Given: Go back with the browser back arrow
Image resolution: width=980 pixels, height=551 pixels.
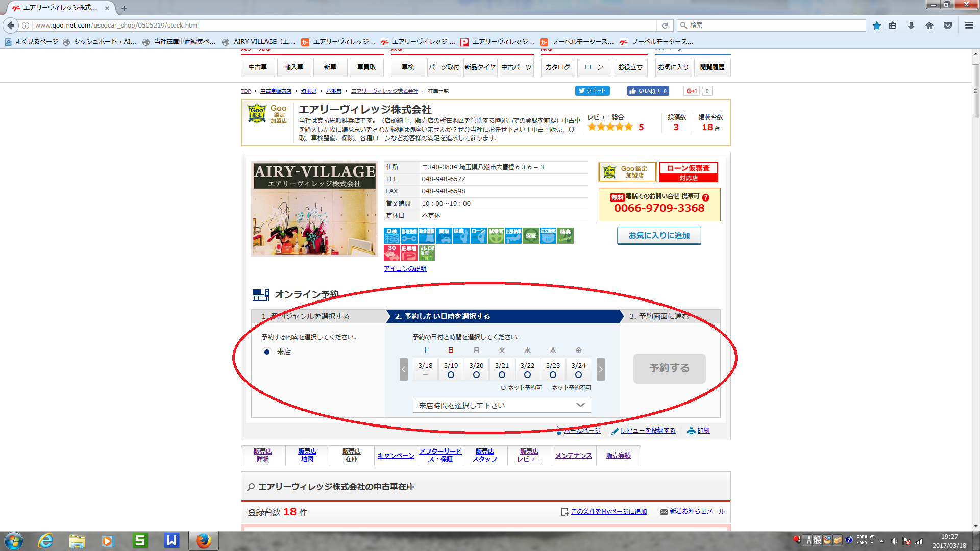Looking at the screenshot, I should tap(11, 25).
